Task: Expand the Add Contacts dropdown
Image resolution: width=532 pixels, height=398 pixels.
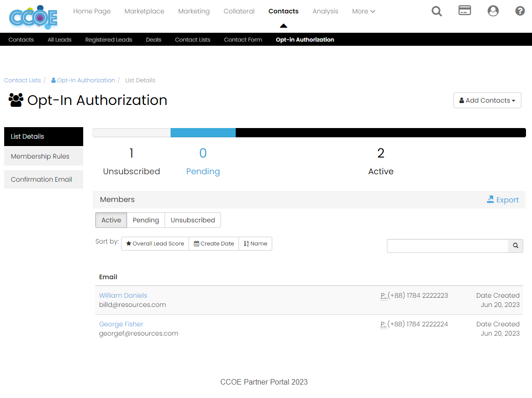Action: pyautogui.click(x=487, y=100)
